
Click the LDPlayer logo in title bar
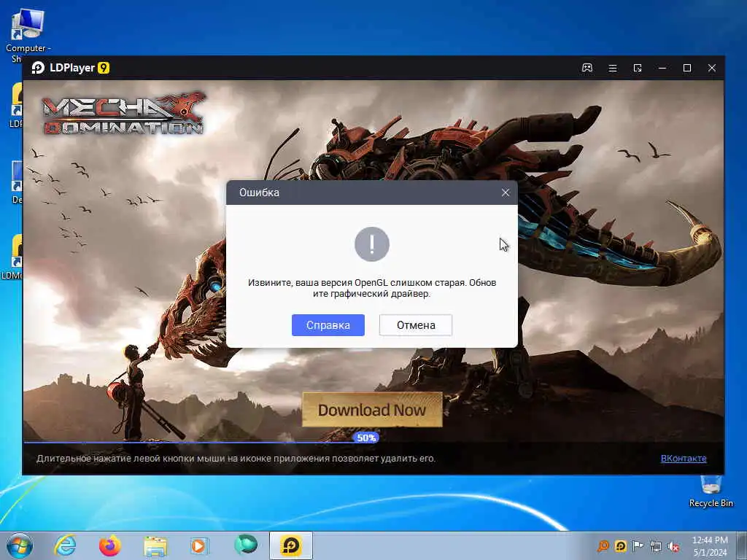point(38,68)
